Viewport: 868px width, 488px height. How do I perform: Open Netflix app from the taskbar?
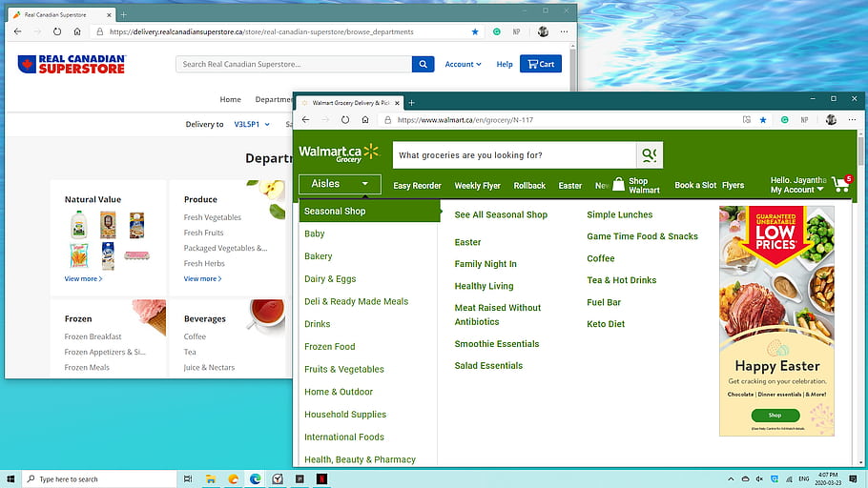click(322, 479)
